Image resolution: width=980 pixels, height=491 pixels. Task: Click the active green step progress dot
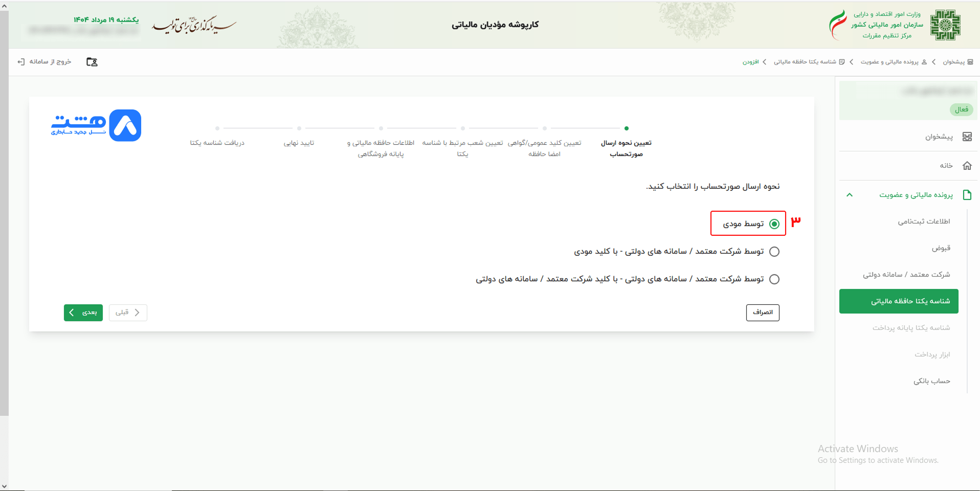[627, 128]
